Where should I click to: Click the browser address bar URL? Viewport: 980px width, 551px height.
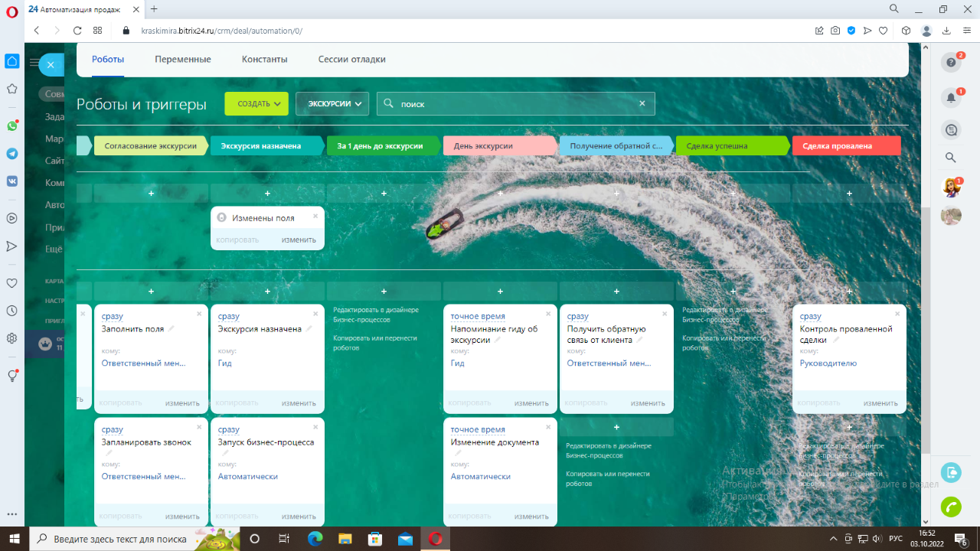pyautogui.click(x=221, y=31)
